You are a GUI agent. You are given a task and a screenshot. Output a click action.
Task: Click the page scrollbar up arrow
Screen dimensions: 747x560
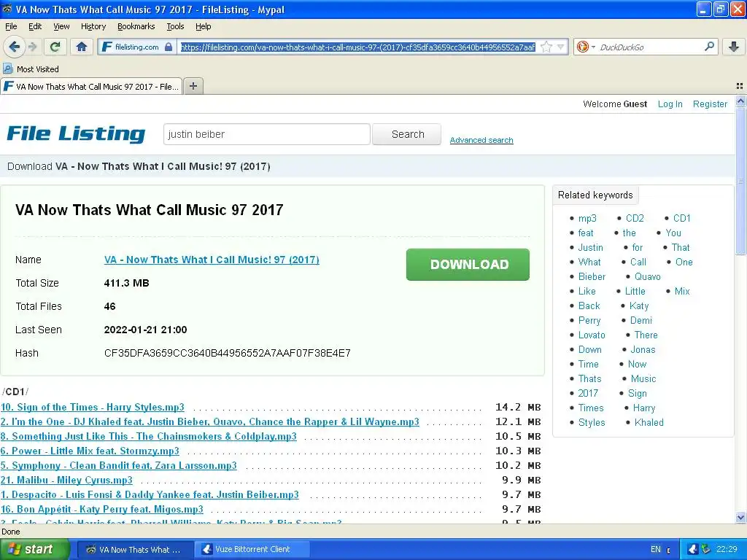741,101
